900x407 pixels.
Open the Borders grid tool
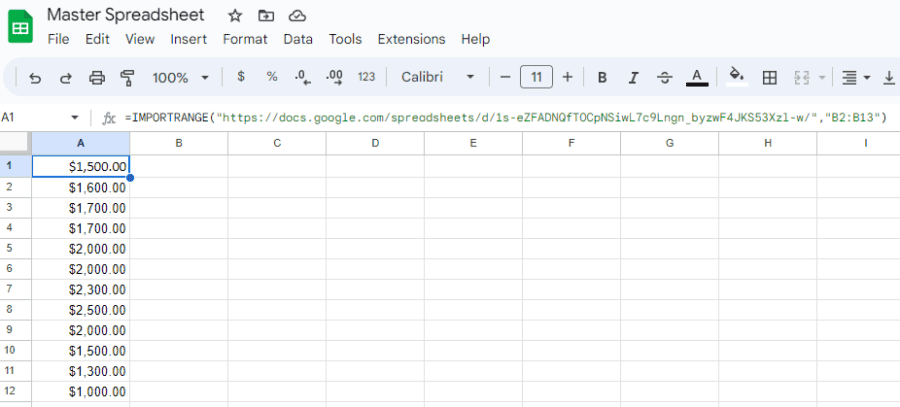[x=769, y=77]
